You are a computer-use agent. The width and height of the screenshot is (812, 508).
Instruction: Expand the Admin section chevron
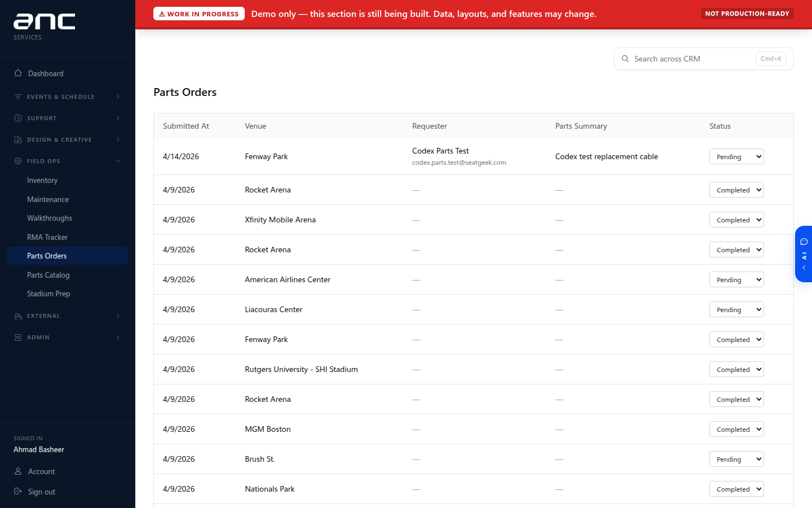click(118, 338)
